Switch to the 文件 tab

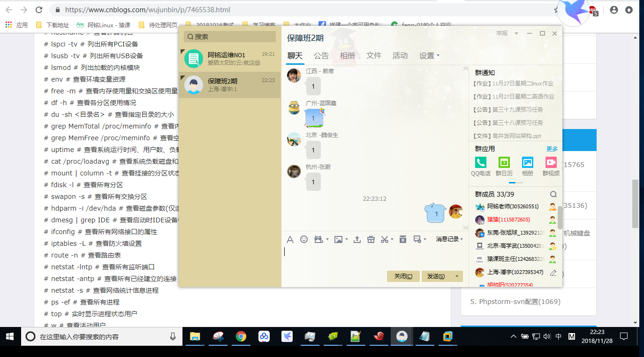click(x=374, y=55)
